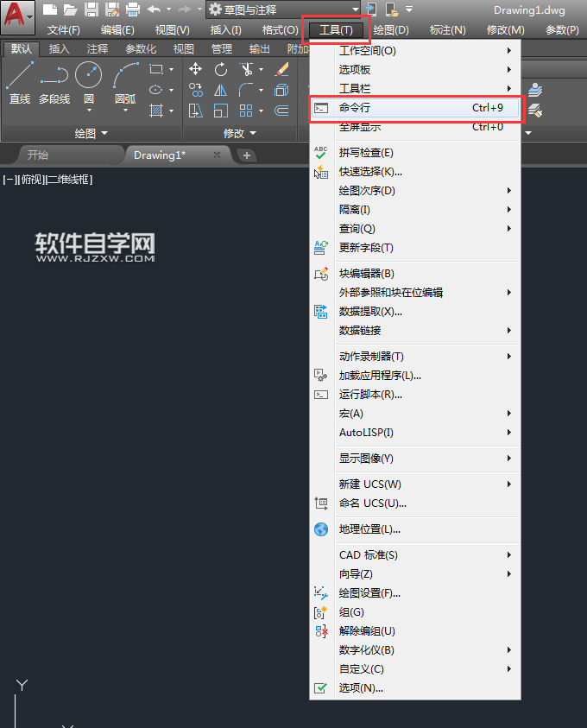Image resolution: width=587 pixels, height=728 pixels.
Task: Choose 地理位置(L)... menu entry
Action: pyautogui.click(x=415, y=529)
